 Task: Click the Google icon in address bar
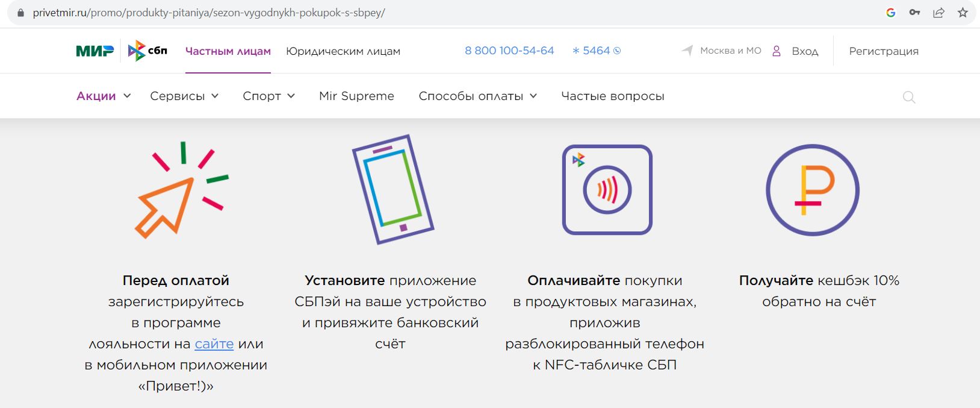tap(891, 13)
